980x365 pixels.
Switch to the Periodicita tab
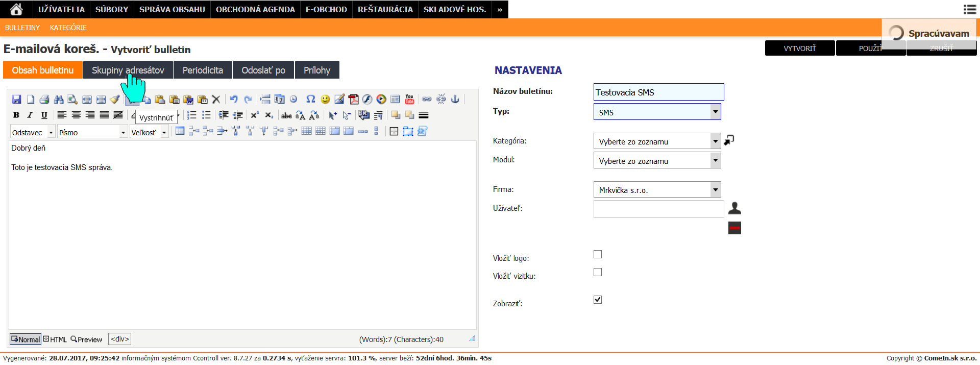pos(203,70)
